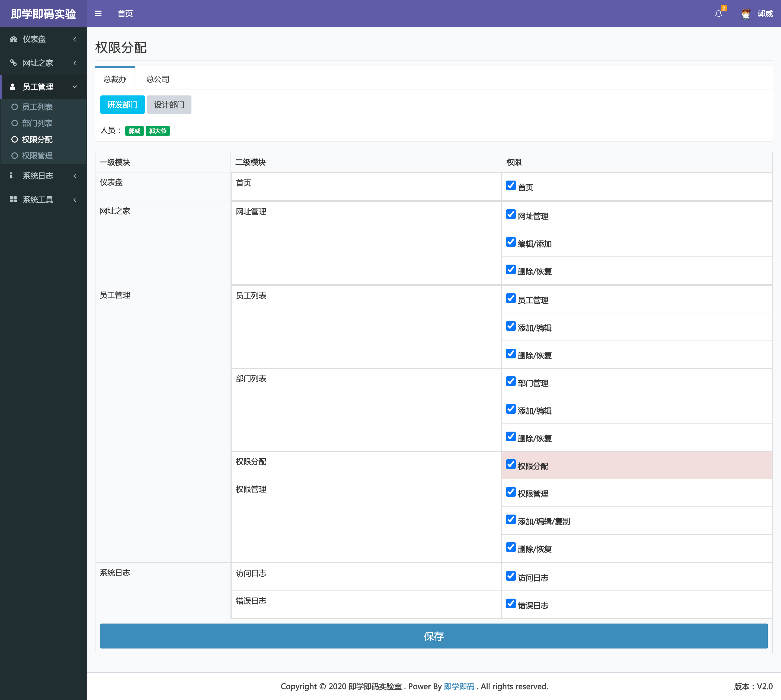Click the 保存 save button
This screenshot has height=700, width=781.
point(434,636)
